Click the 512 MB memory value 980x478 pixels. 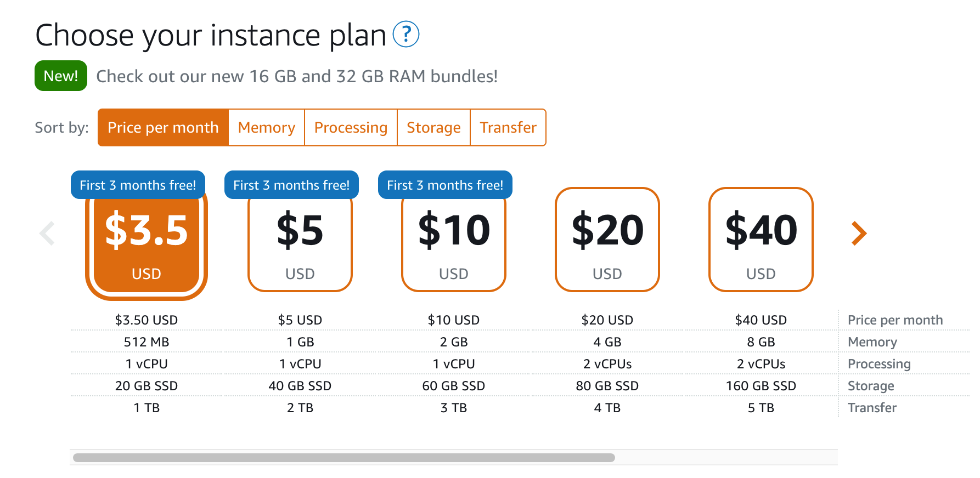click(x=147, y=342)
